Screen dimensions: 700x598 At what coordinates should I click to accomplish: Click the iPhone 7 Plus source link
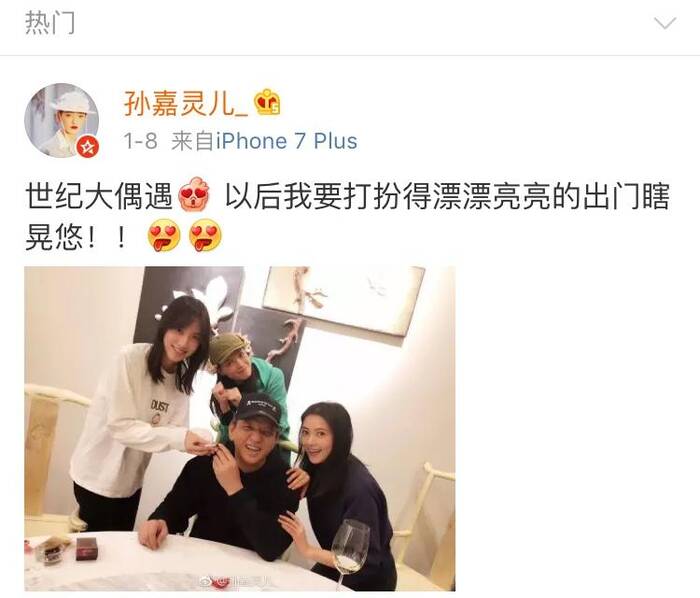tap(287, 141)
